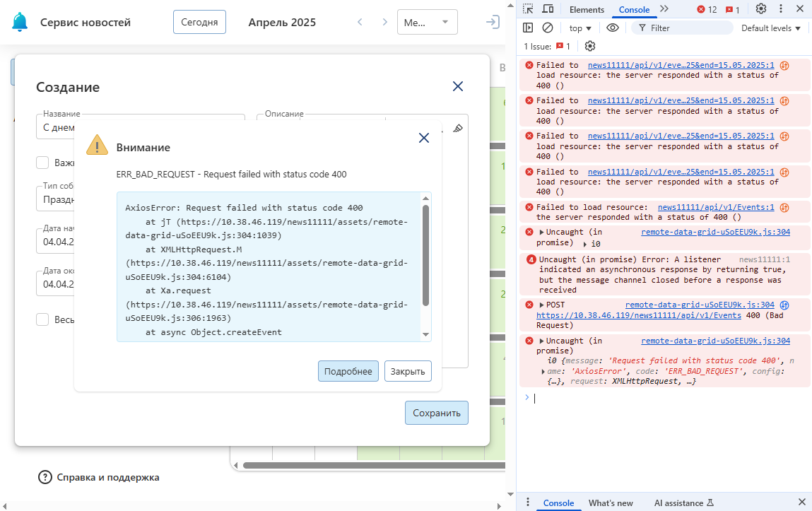This screenshot has width=812, height=511.
Task: Click the Подробнее button
Action: 348,371
